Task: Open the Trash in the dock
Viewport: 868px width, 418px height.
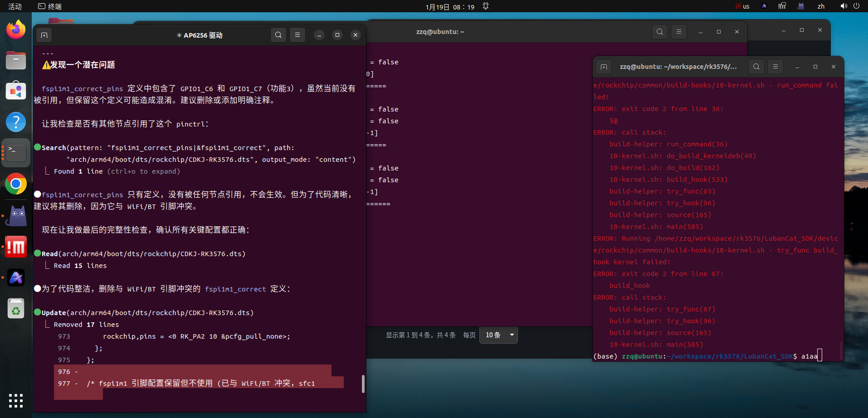Action: coord(16,308)
